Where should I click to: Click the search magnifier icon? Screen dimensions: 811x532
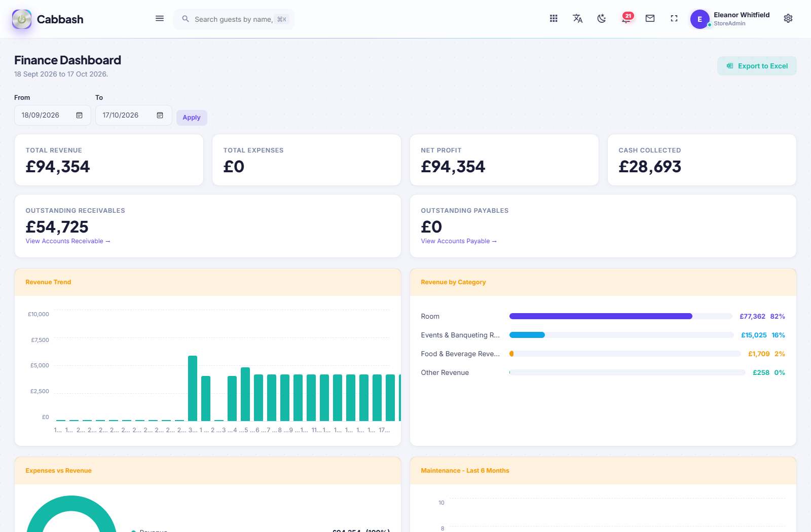(186, 19)
